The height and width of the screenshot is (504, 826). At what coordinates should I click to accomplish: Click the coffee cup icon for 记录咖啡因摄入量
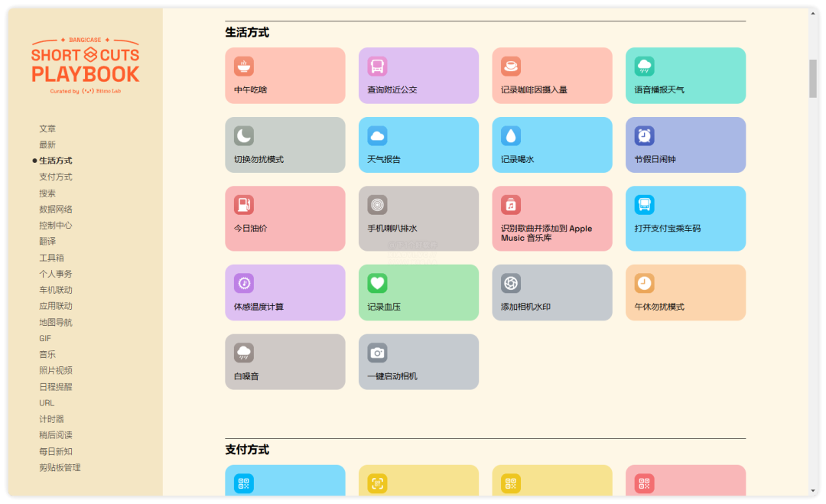(511, 67)
